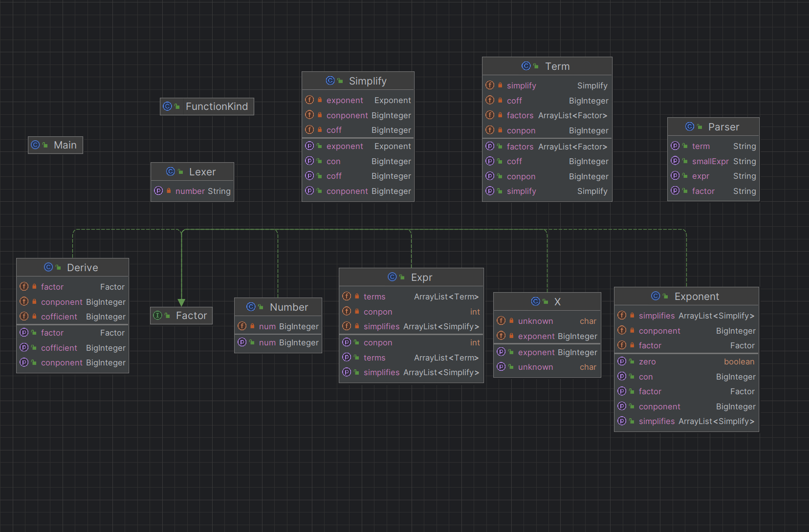809x532 pixels.
Task: Click the class icon beside FunctionKind
Action: pos(167,106)
